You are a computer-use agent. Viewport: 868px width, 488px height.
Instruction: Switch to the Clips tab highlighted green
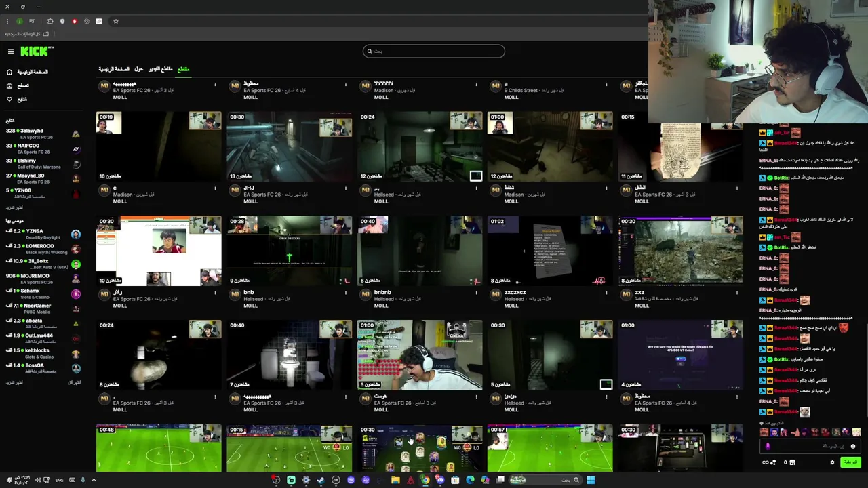[183, 69]
